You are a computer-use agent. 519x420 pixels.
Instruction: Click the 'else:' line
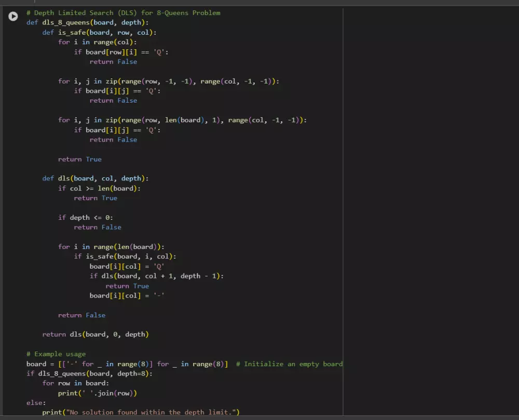click(36, 402)
